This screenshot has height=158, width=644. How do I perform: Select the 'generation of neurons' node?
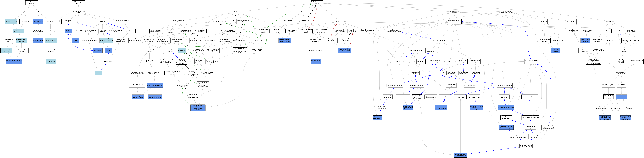click(415, 73)
